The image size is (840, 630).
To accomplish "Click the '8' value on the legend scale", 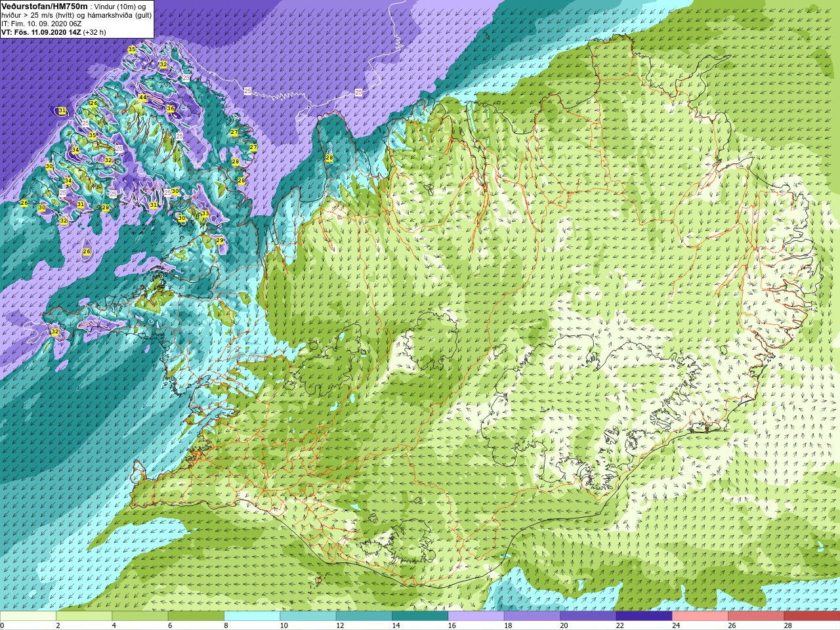I will pyautogui.click(x=226, y=625).
